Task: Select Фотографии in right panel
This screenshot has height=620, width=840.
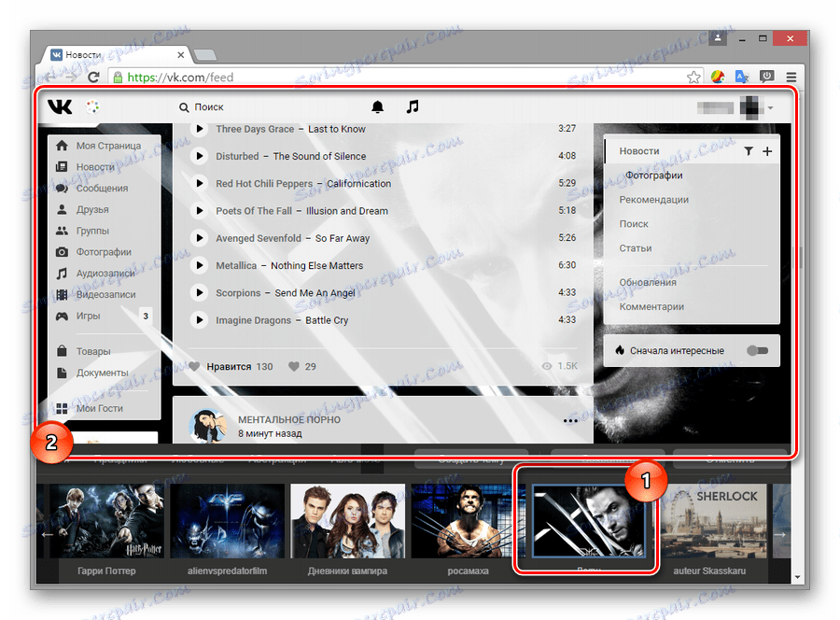Action: tap(654, 176)
